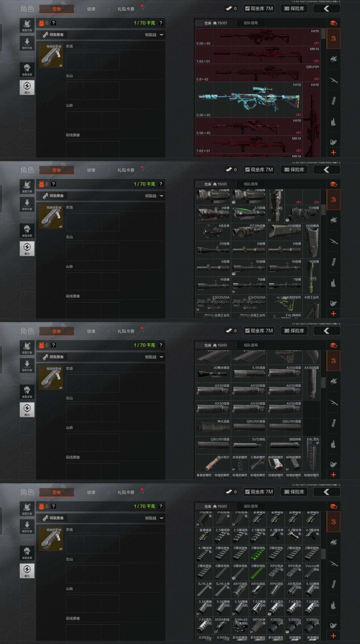
Task: Click the red QBU191 5.8×42 rifle
Action: tap(258, 73)
